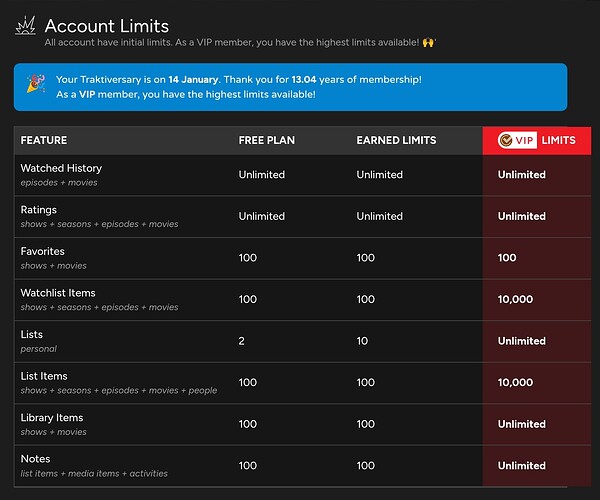
Task: Click 'shows + movies' subtitle under Library Items
Action: click(x=54, y=432)
